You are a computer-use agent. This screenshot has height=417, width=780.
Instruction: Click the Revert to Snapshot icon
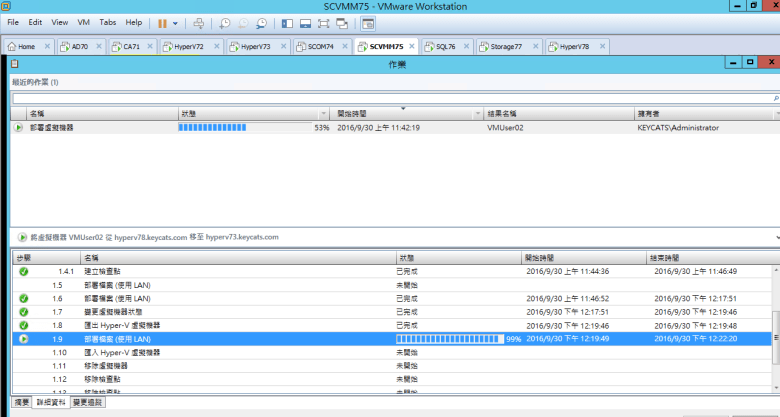[x=243, y=22]
